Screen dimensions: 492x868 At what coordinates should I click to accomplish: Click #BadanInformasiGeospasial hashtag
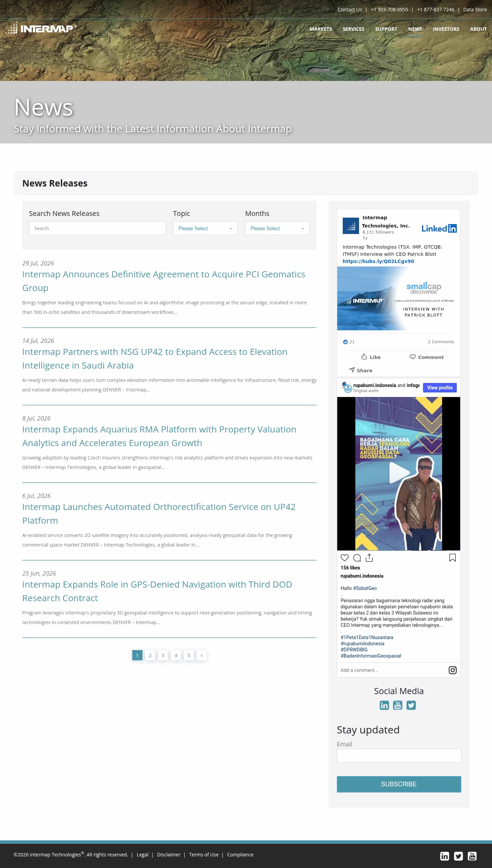click(x=371, y=656)
